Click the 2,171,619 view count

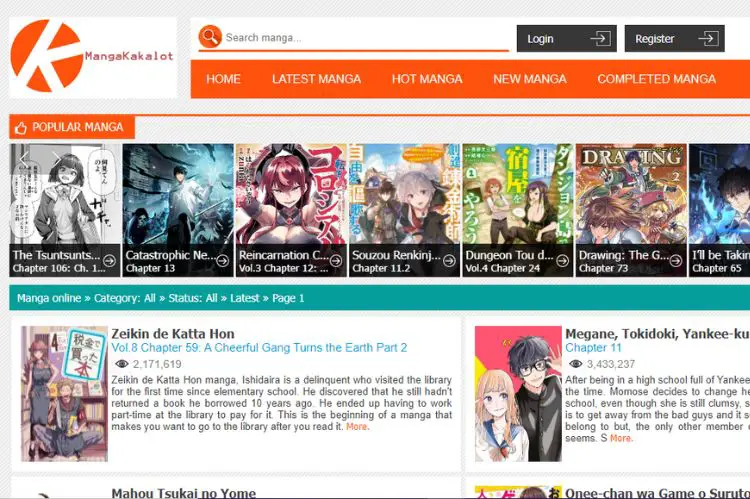[157, 365]
